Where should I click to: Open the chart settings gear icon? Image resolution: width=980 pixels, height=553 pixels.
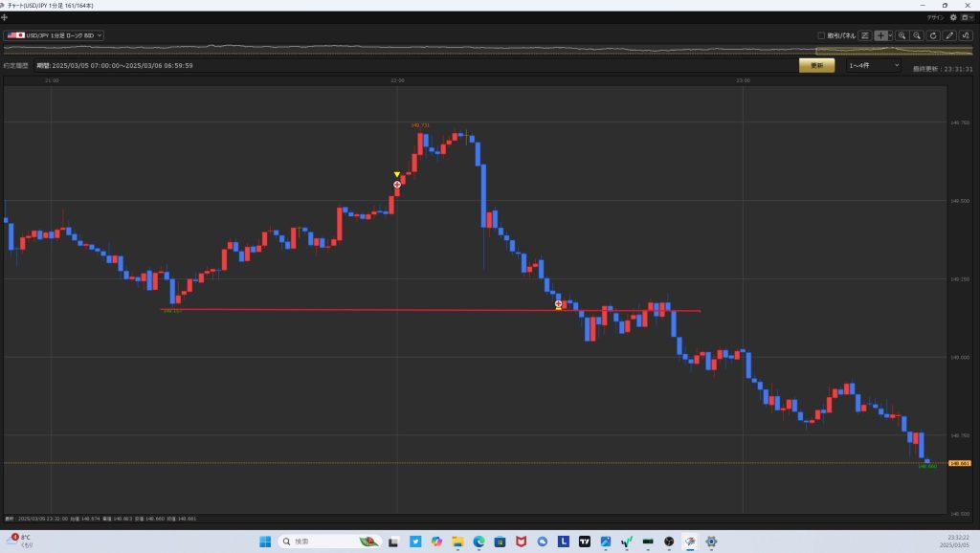[953, 17]
